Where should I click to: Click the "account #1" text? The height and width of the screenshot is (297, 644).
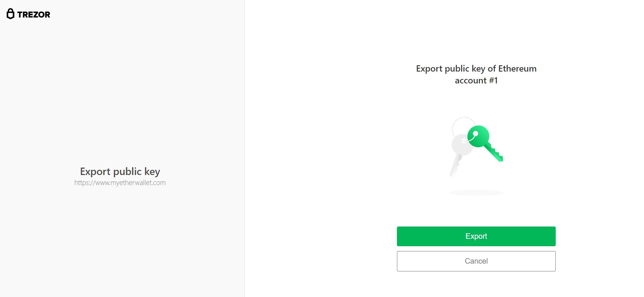(x=476, y=80)
